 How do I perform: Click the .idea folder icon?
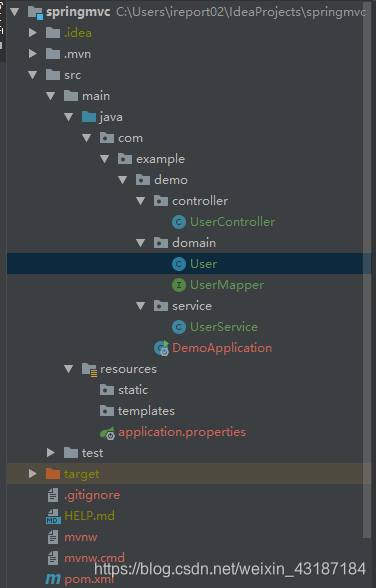coord(53,33)
